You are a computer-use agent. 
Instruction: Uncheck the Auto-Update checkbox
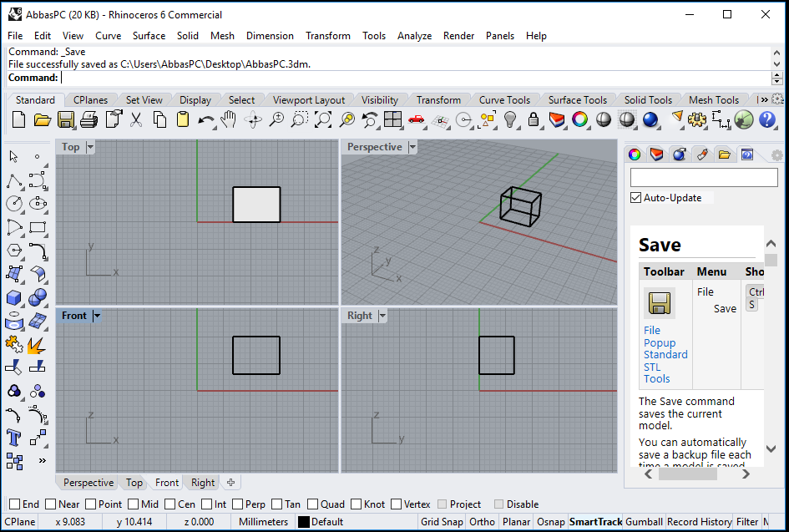point(636,198)
